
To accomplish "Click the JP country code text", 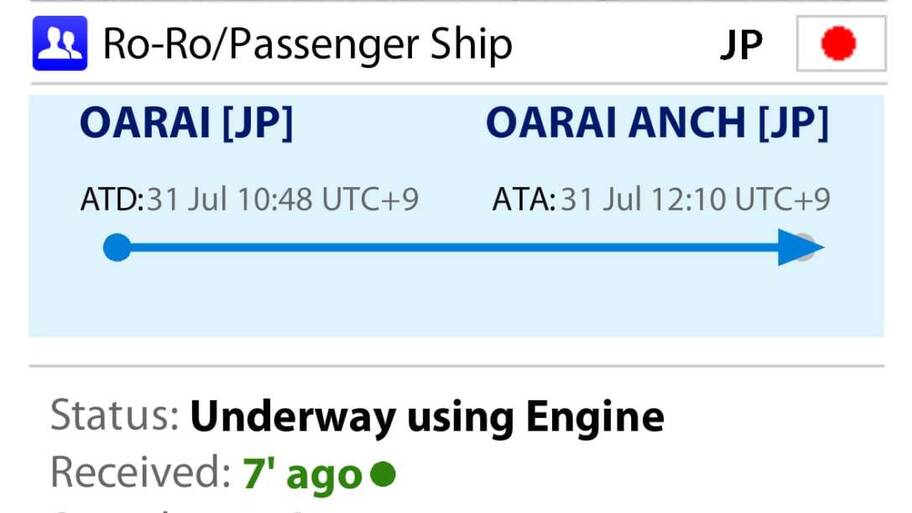I will [x=742, y=45].
